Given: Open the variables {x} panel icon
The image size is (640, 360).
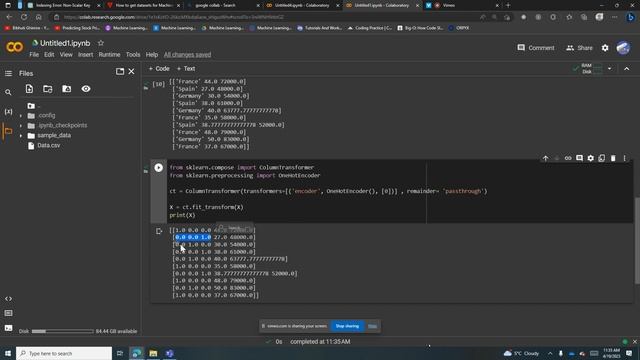Looking at the screenshot, I should 8,111.
